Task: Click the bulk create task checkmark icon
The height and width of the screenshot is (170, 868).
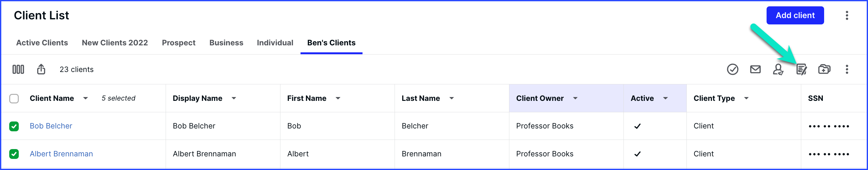Action: tap(733, 69)
